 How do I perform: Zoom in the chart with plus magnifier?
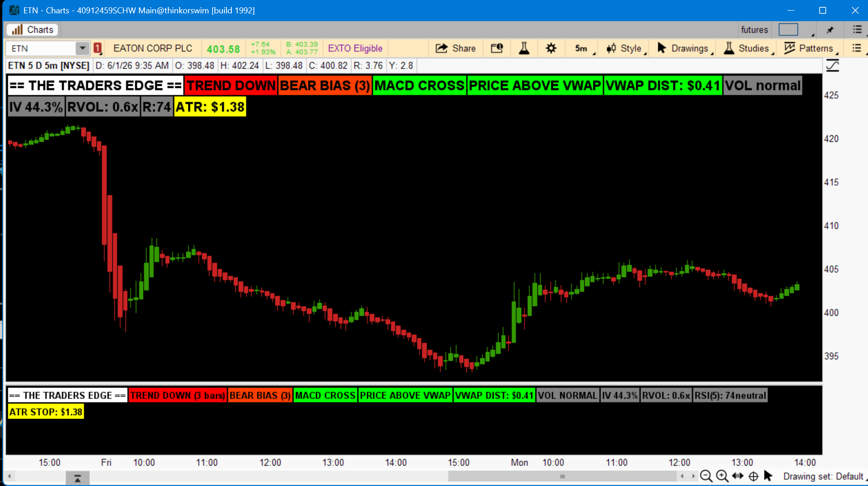pos(722,476)
